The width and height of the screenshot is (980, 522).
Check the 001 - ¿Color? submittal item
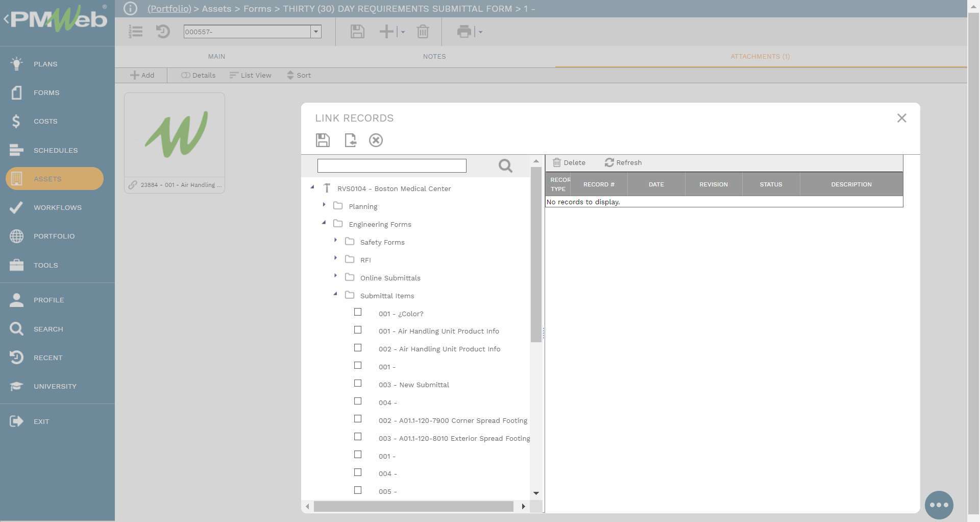tap(358, 312)
